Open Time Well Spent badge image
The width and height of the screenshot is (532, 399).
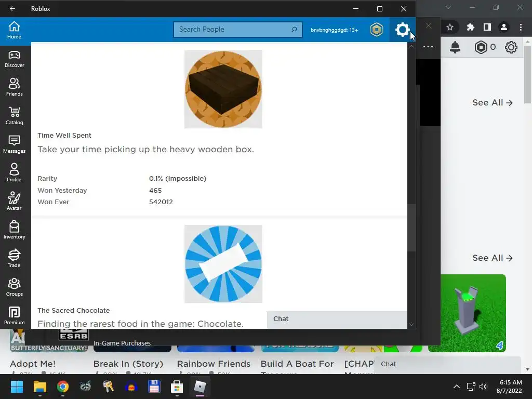pos(223,89)
